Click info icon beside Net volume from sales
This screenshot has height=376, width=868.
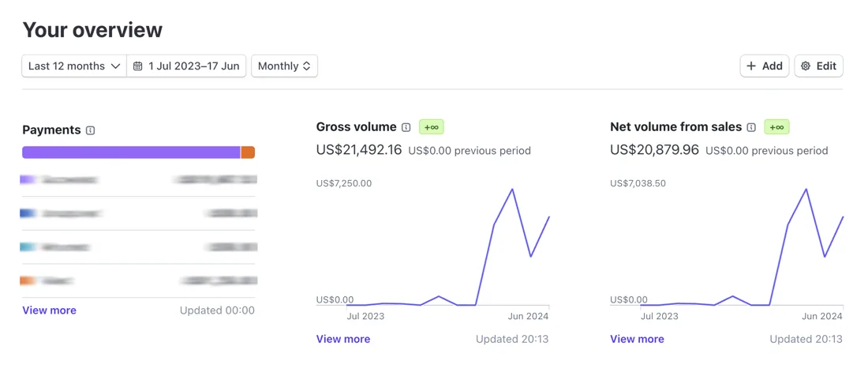pyautogui.click(x=751, y=127)
